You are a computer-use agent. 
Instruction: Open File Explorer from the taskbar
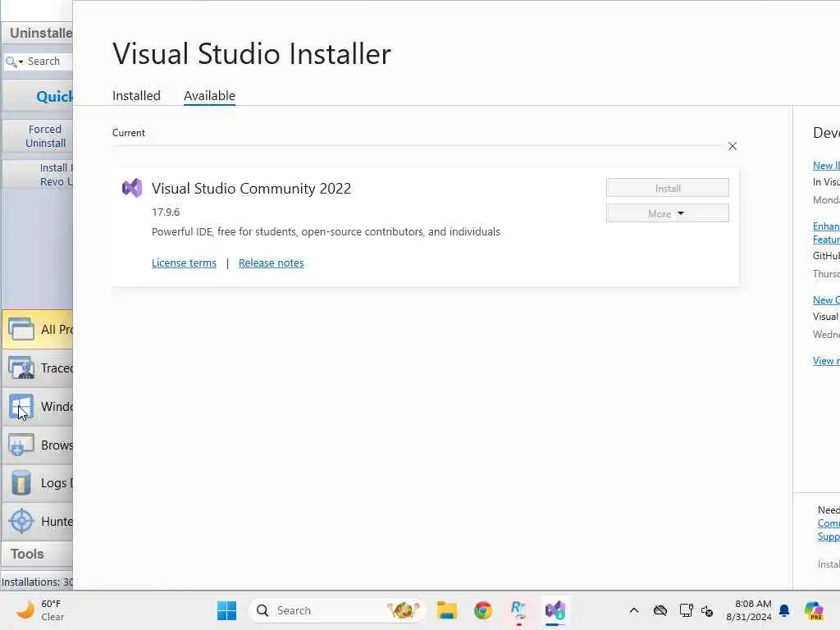pyautogui.click(x=446, y=610)
